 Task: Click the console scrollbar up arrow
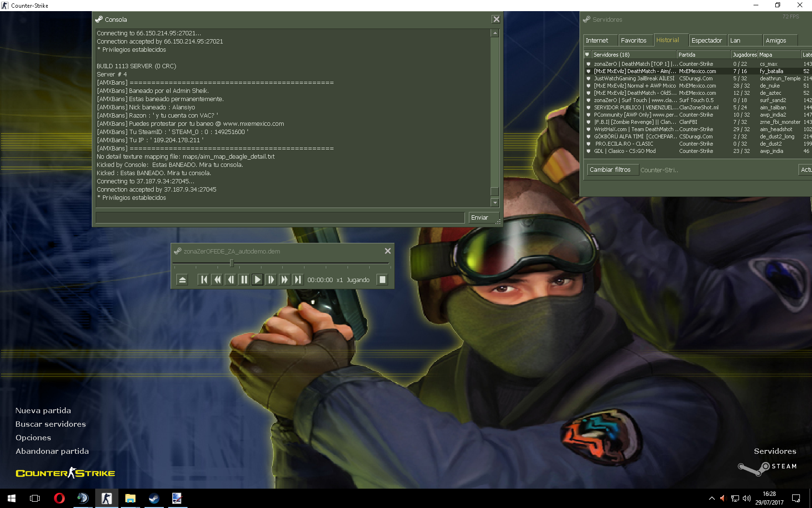pyautogui.click(x=494, y=33)
